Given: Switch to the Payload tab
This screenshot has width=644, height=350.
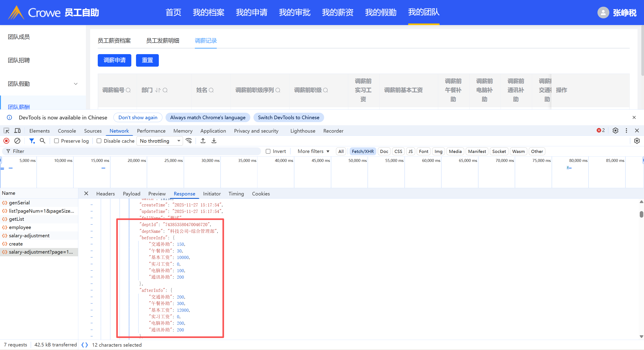Looking at the screenshot, I should tap(132, 194).
